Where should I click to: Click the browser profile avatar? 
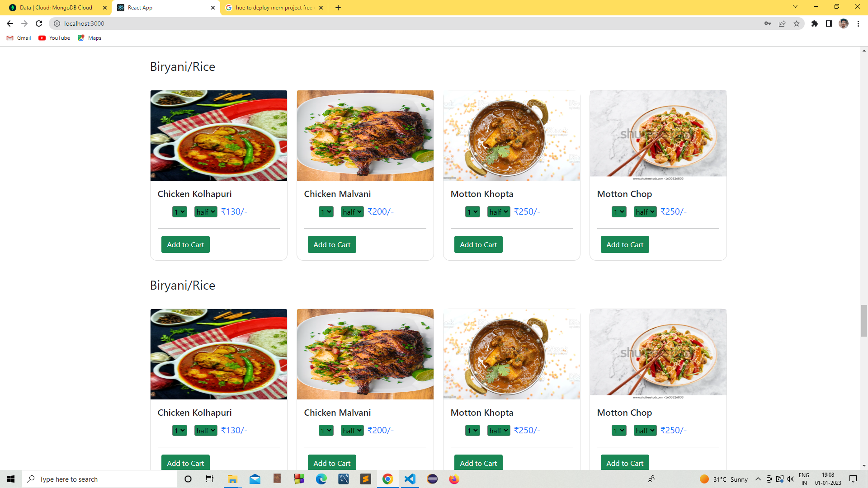point(844,23)
